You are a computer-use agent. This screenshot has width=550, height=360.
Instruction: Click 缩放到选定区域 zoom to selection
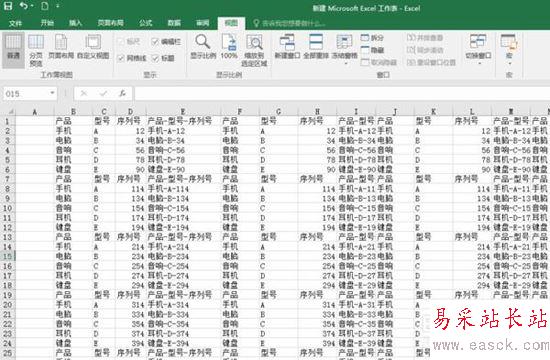[x=254, y=50]
